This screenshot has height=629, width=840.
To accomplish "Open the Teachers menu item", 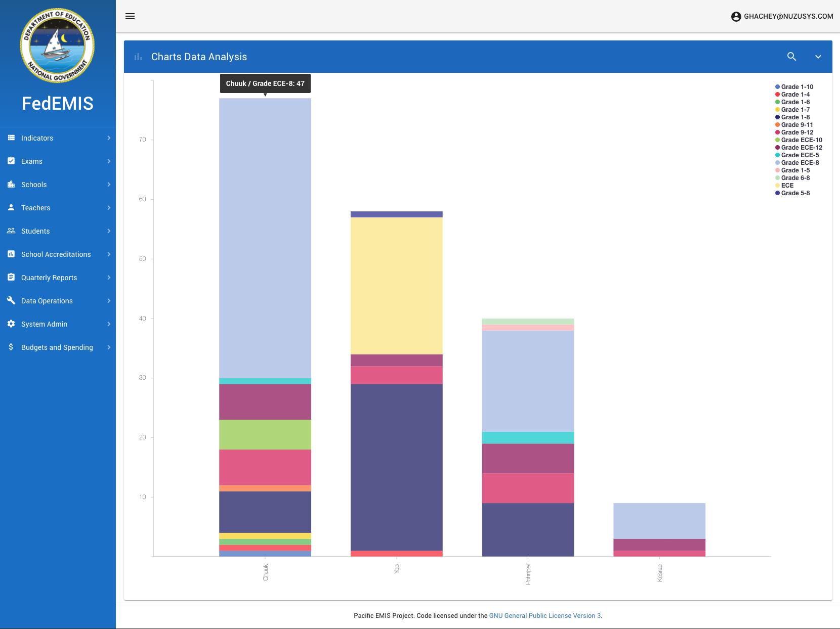I will pyautogui.click(x=35, y=208).
